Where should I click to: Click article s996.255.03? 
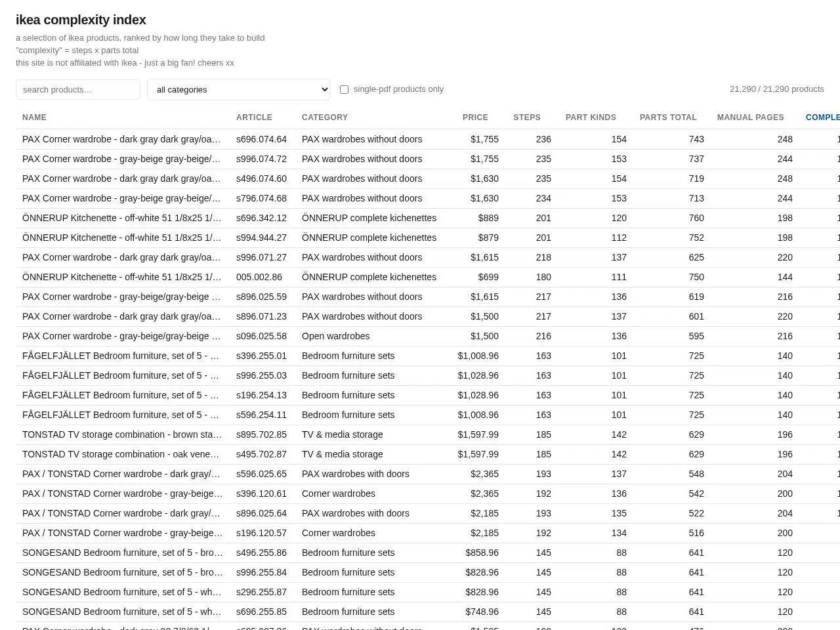click(261, 375)
